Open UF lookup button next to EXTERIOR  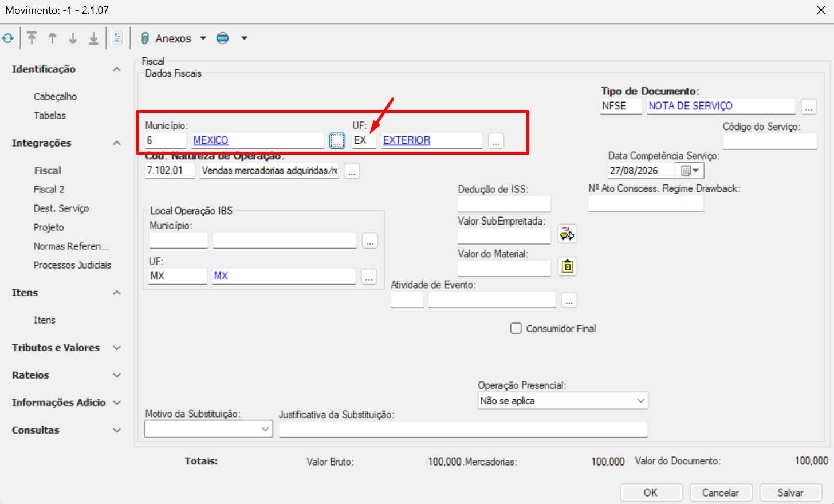point(496,140)
